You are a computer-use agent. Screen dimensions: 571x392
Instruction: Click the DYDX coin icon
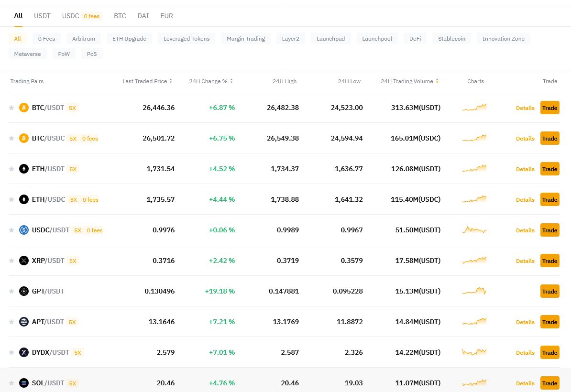coord(23,352)
